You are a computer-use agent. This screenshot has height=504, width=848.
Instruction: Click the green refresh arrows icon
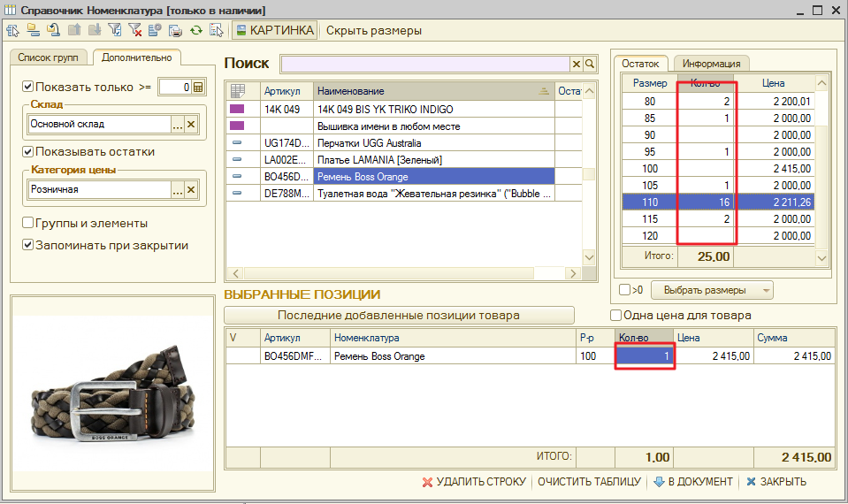[195, 30]
